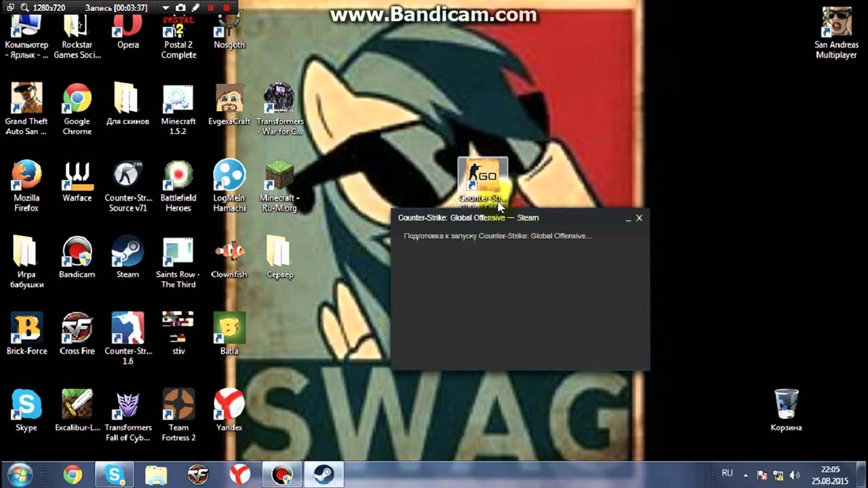Switch to Bandicam on the taskbar

[283, 475]
